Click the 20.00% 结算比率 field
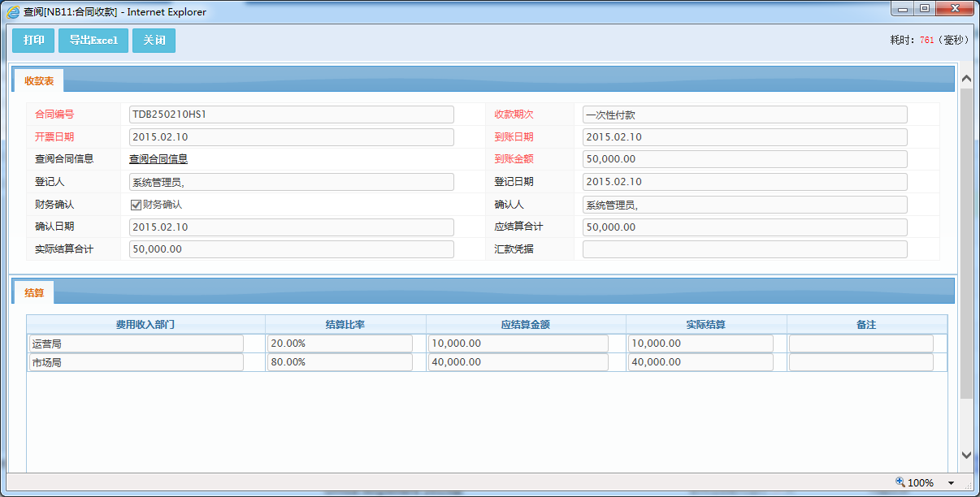This screenshot has width=980, height=497. [340, 344]
